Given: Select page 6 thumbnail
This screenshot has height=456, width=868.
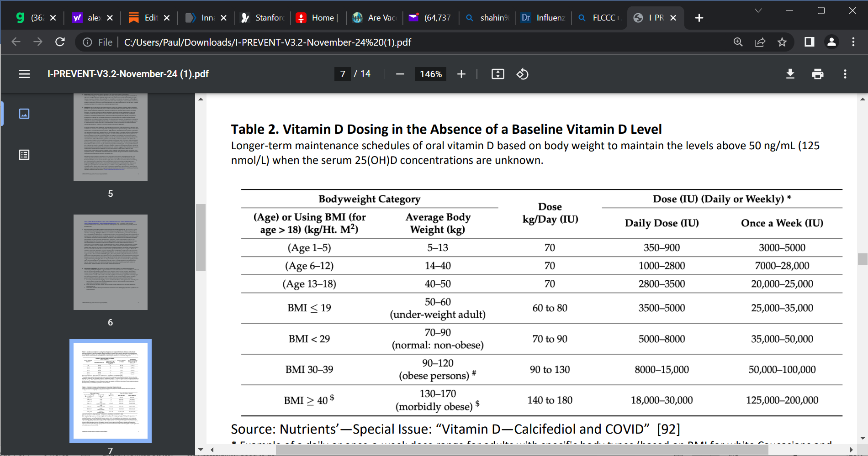Looking at the screenshot, I should 111,262.
